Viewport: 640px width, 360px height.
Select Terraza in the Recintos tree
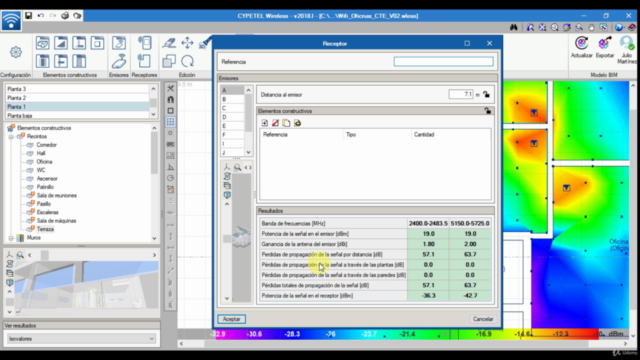pos(45,229)
